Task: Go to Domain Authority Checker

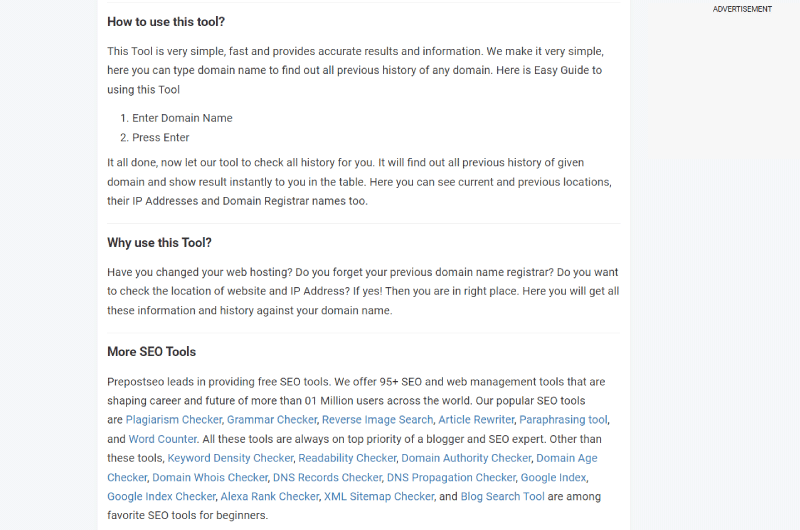Action: click(466, 458)
